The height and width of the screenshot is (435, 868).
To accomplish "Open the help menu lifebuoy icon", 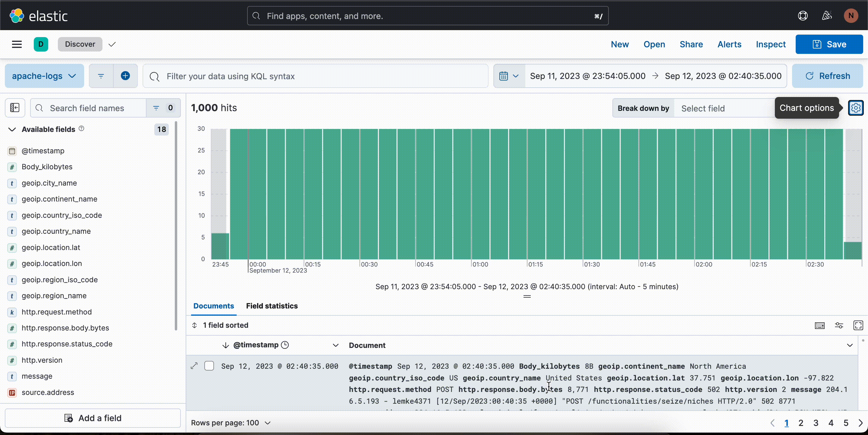I will coord(803,16).
